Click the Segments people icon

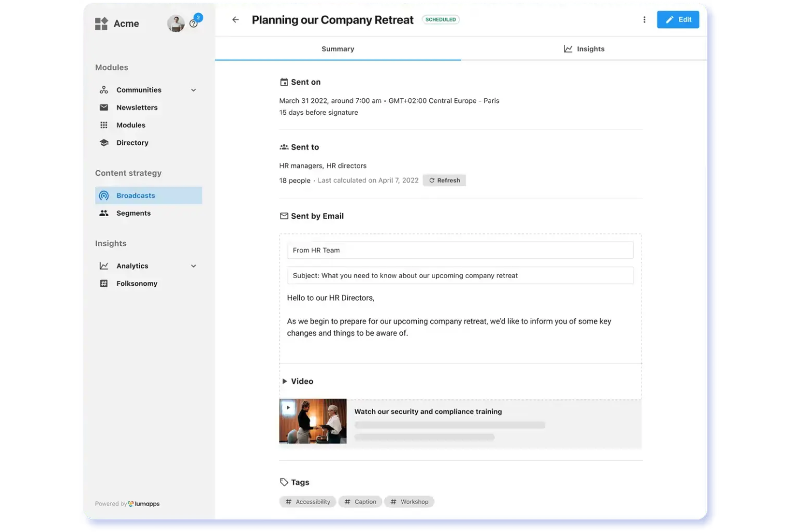pos(104,213)
